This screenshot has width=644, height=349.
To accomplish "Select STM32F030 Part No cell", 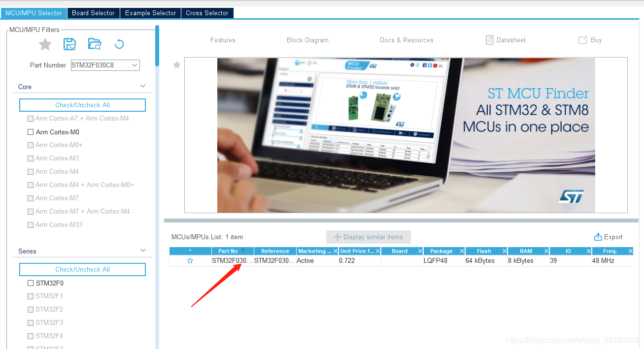I will tap(232, 261).
